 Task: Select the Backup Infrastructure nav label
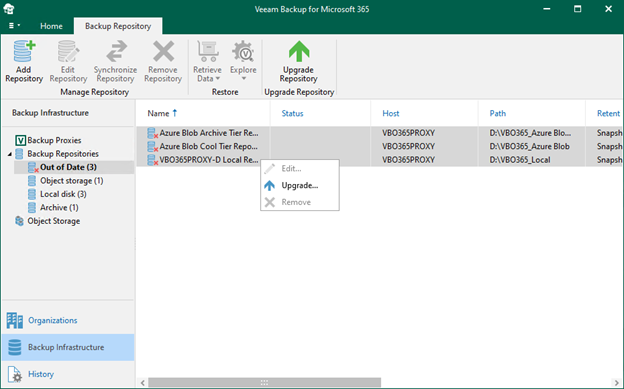coord(66,347)
